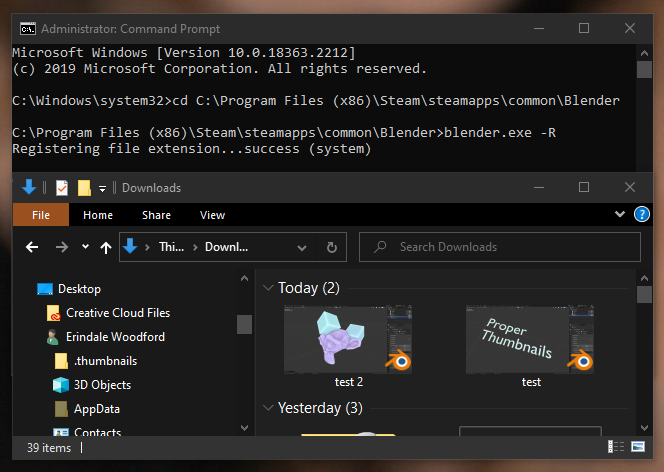664x472 pixels.
Task: Click the Command Prompt scrollbar thumb
Action: (x=644, y=70)
